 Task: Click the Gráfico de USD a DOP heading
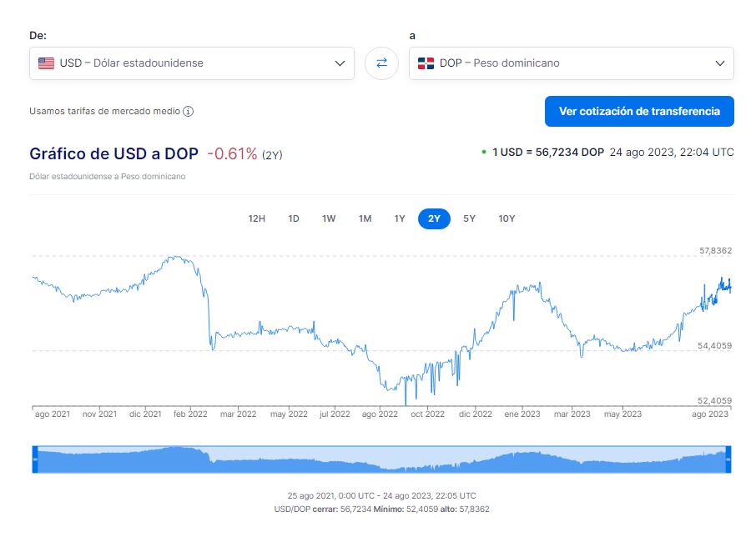(x=113, y=153)
